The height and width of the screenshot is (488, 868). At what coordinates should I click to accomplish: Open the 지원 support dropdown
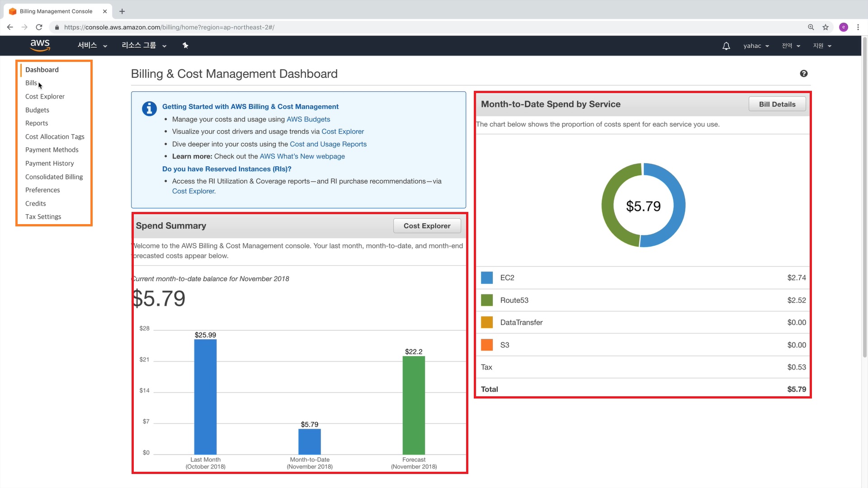point(822,46)
